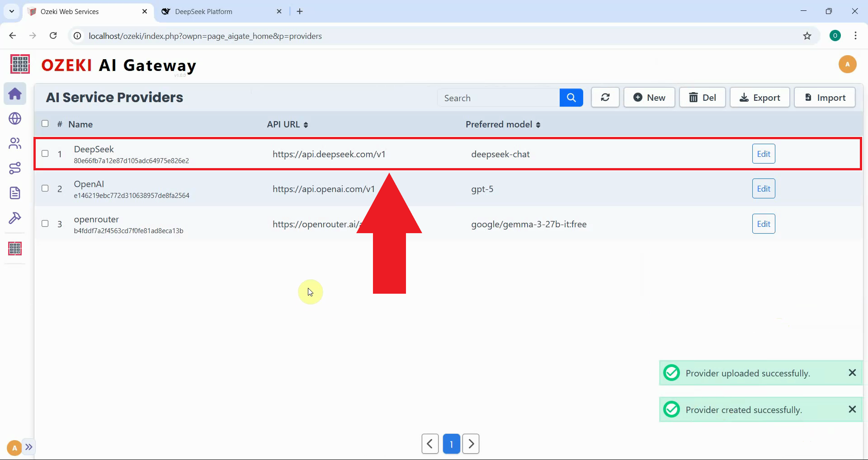Click the globe icon in sidebar

coord(15,118)
